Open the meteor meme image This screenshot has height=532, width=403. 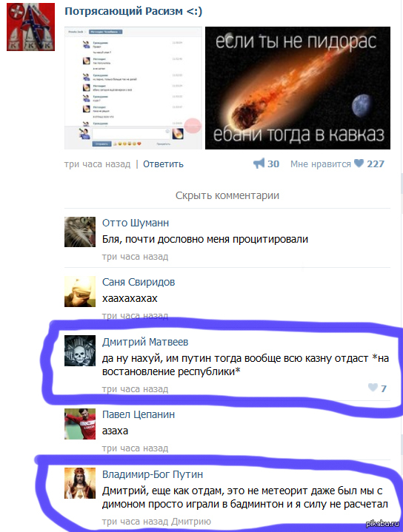click(x=298, y=88)
